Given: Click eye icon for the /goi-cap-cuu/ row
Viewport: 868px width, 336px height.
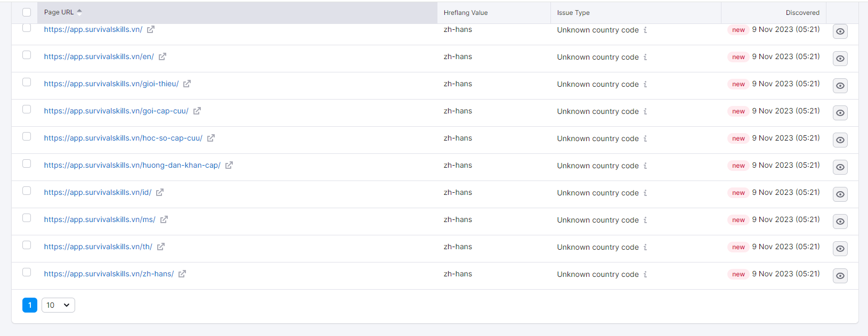Looking at the screenshot, I should (x=840, y=113).
